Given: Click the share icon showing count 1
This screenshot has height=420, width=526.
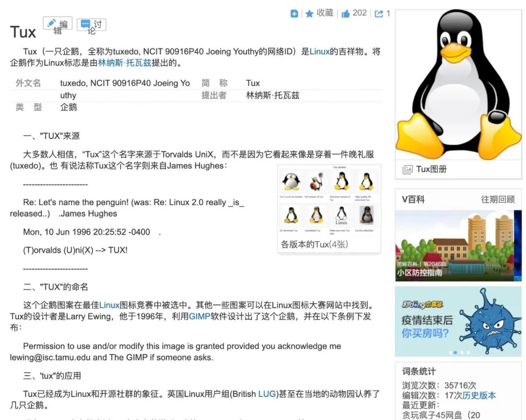Looking at the screenshot, I should pyautogui.click(x=378, y=14).
